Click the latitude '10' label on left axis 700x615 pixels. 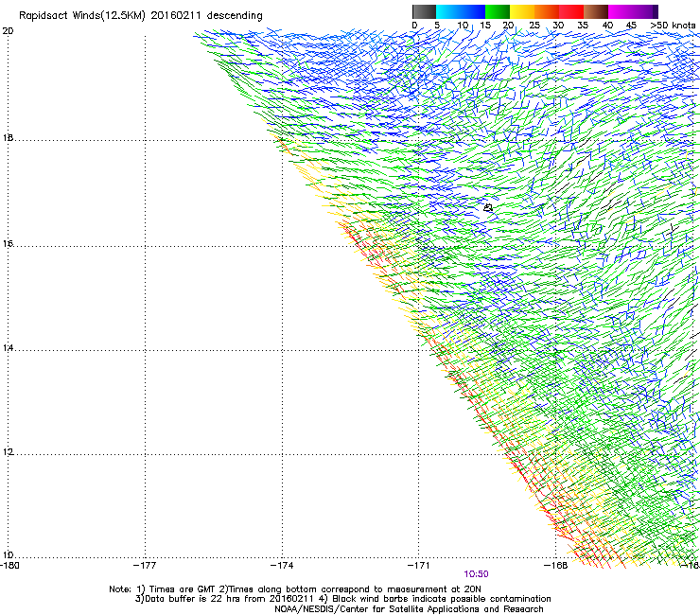pyautogui.click(x=8, y=555)
